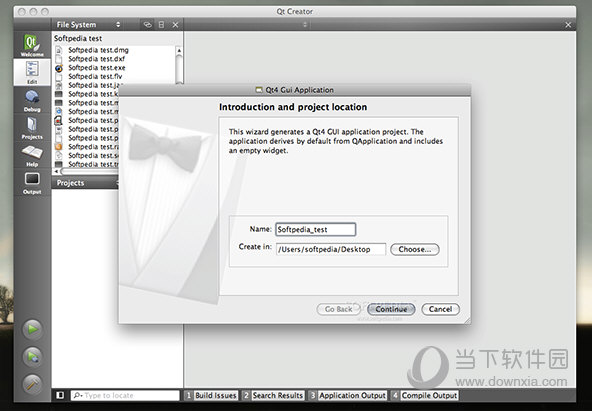
Task: Show the Output mode
Action: click(x=32, y=183)
